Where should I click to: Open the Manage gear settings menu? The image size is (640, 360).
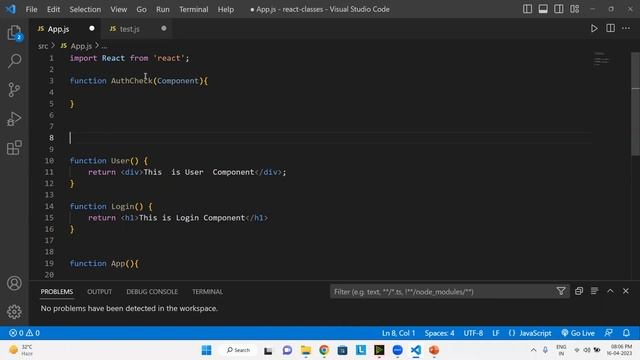(x=14, y=312)
